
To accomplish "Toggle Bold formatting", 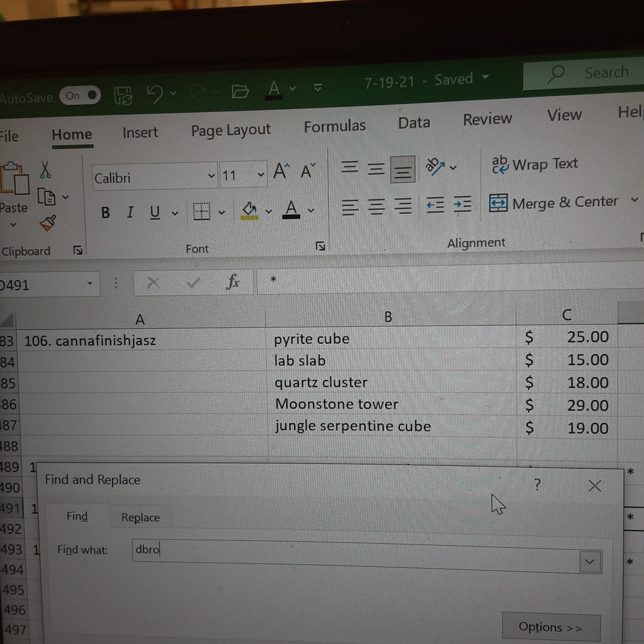I will click(x=105, y=213).
